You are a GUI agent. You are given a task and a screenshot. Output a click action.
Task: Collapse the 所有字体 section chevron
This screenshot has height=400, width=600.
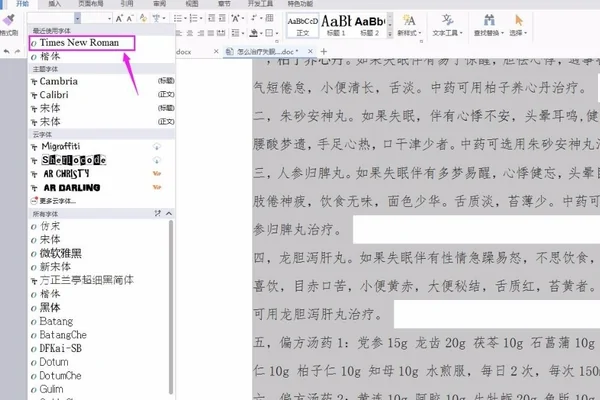(x=169, y=214)
